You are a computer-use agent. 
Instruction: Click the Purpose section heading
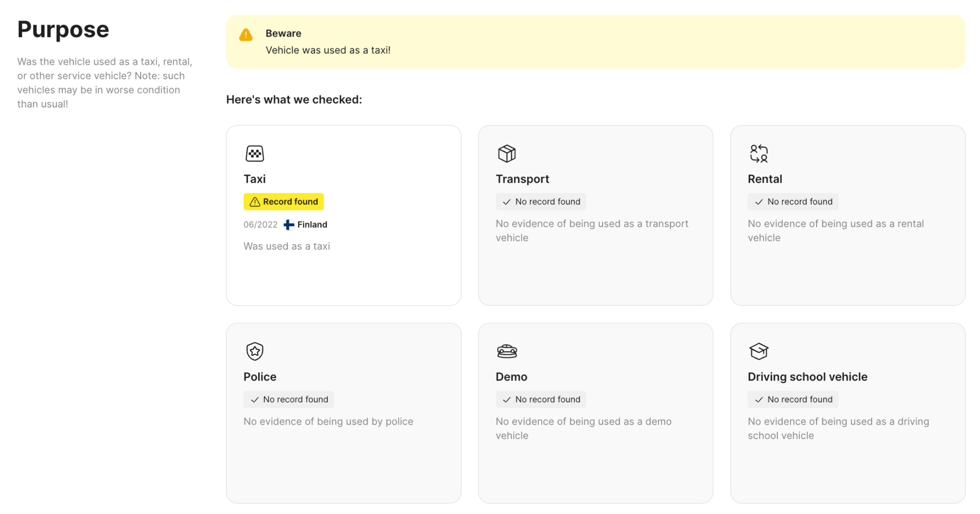pyautogui.click(x=63, y=30)
